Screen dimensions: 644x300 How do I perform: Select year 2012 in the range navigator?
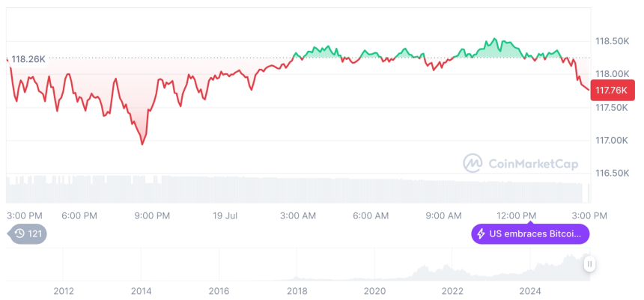coord(64,290)
